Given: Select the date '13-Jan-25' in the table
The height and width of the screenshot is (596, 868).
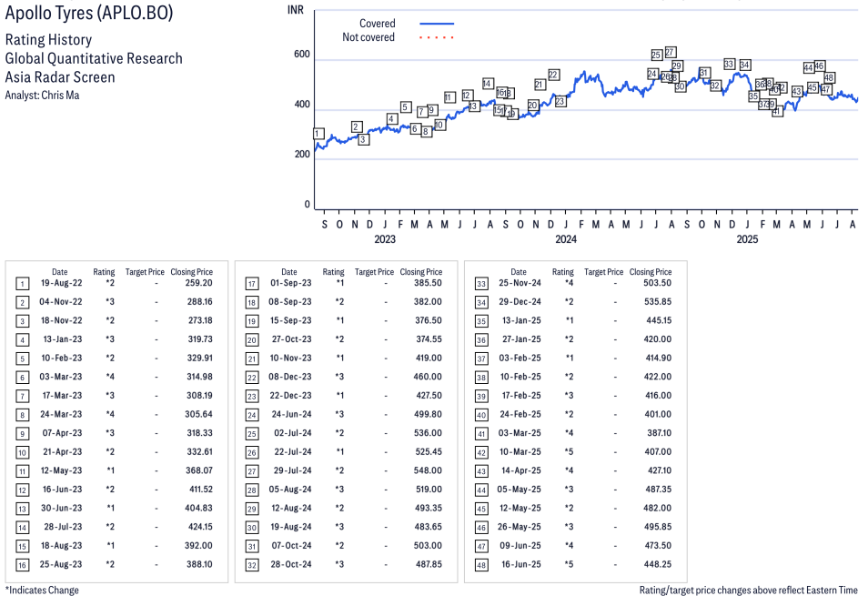Looking at the screenshot, I should (x=521, y=320).
